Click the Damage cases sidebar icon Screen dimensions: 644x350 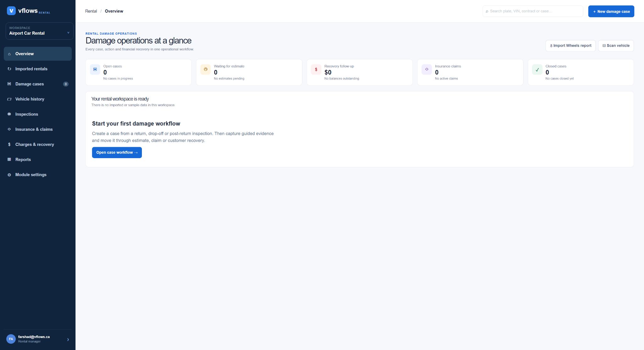pyautogui.click(x=9, y=84)
